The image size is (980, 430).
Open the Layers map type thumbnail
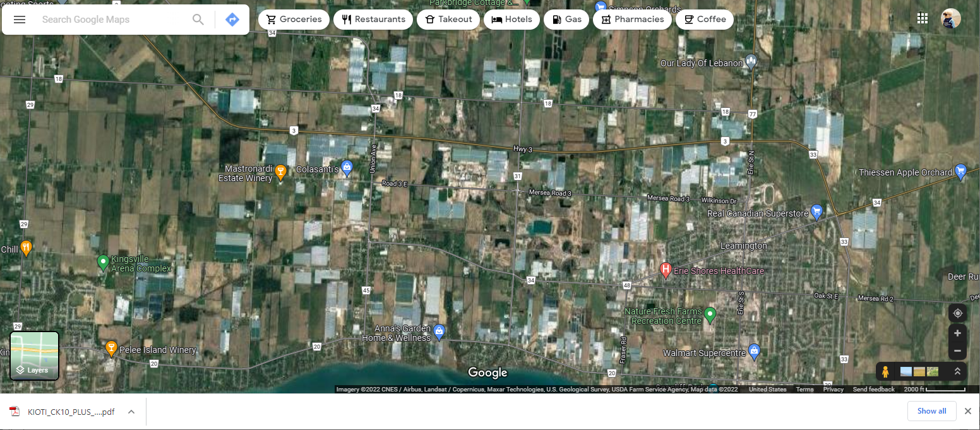coord(35,356)
